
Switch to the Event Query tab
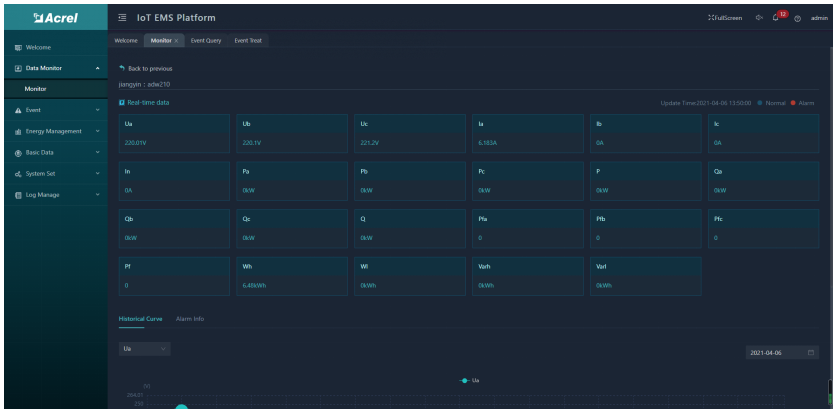[x=206, y=39]
